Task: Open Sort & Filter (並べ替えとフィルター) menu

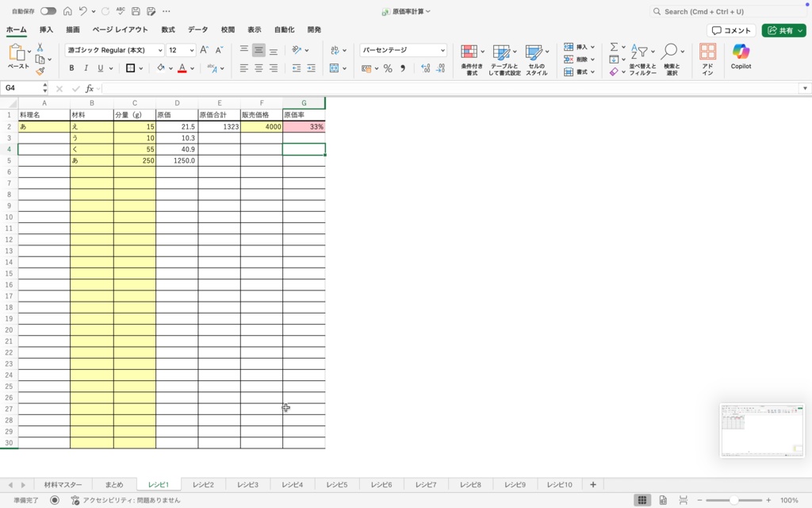Action: coord(642,59)
